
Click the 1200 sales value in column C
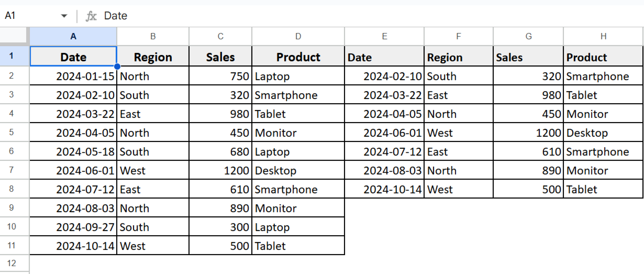220,170
